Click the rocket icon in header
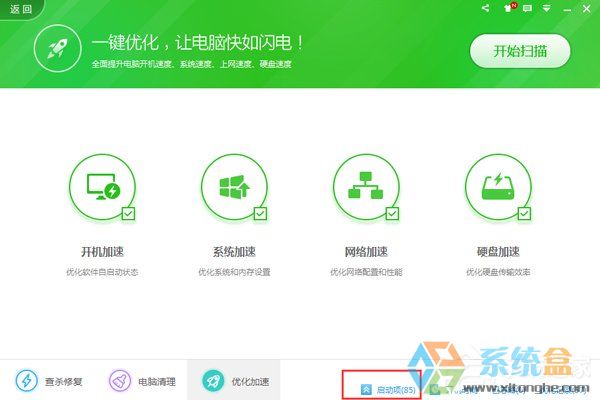Viewport: 600px width, 400px height. (57, 48)
